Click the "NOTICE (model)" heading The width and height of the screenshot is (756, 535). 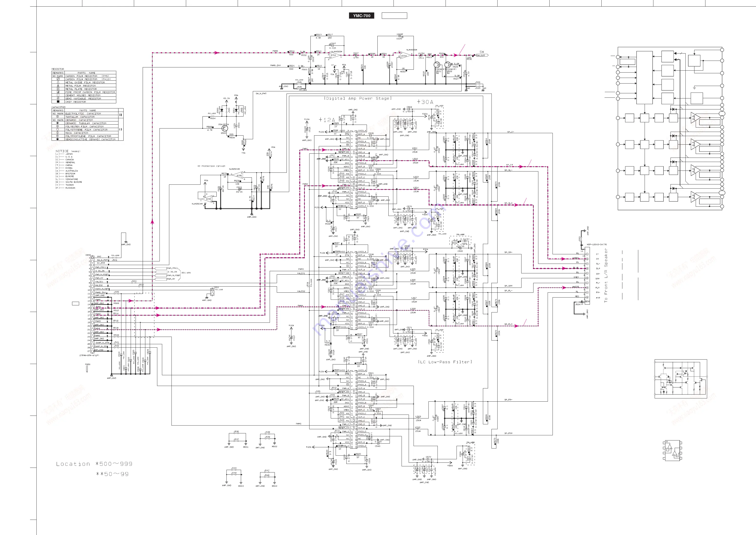click(x=68, y=151)
